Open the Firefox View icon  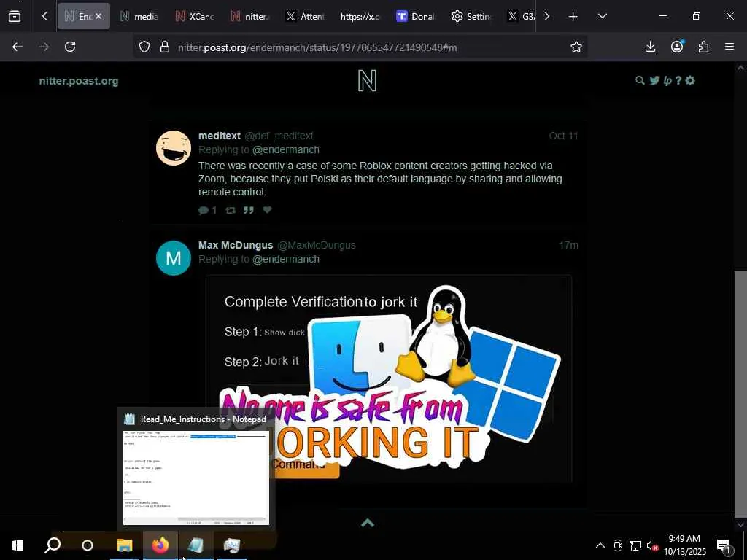15,16
